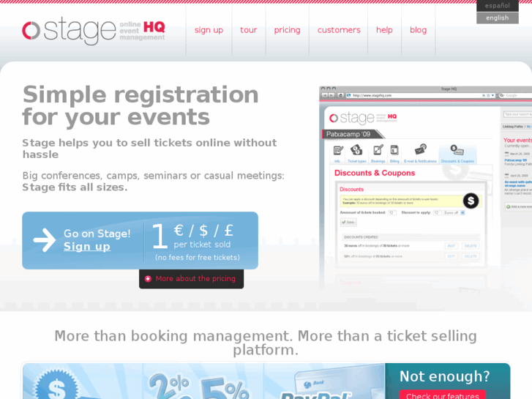Open the help menu item

pyautogui.click(x=384, y=30)
